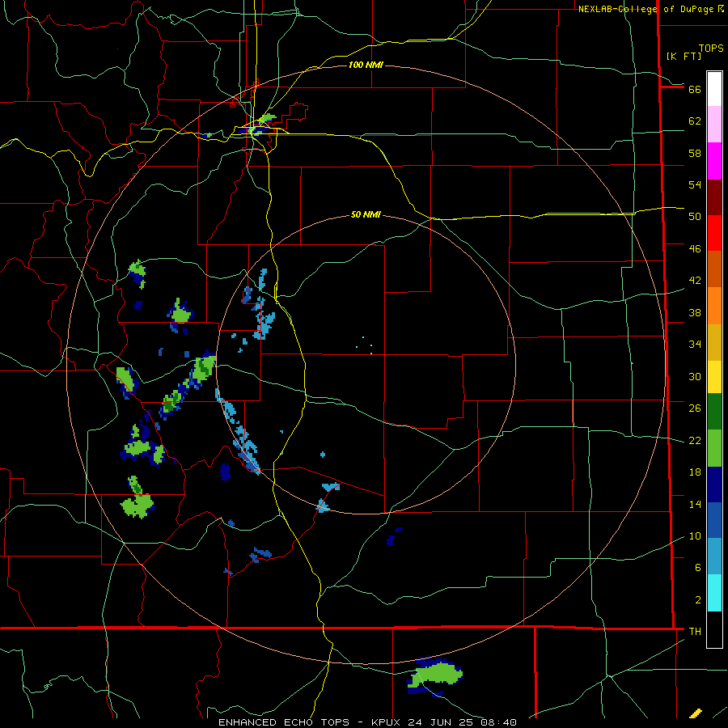The width and height of the screenshot is (728, 728).
Task: Click the dark green legend swatch
Action: (714, 412)
